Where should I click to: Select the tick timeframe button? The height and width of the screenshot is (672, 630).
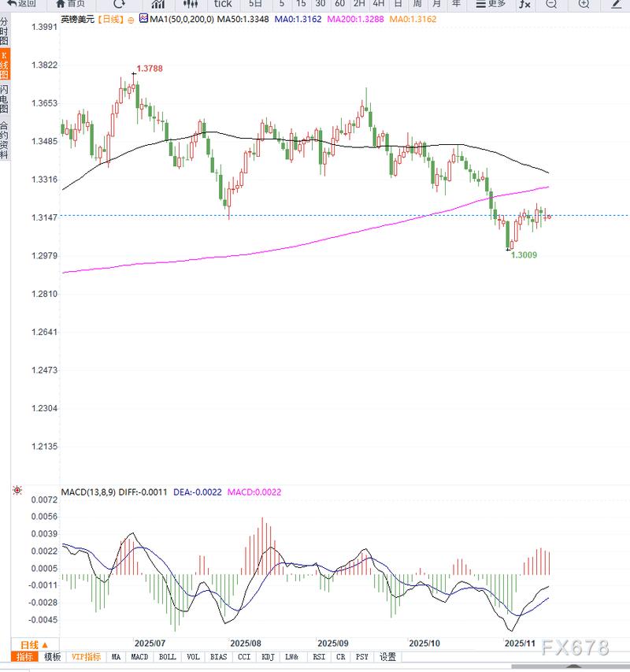point(223,4)
